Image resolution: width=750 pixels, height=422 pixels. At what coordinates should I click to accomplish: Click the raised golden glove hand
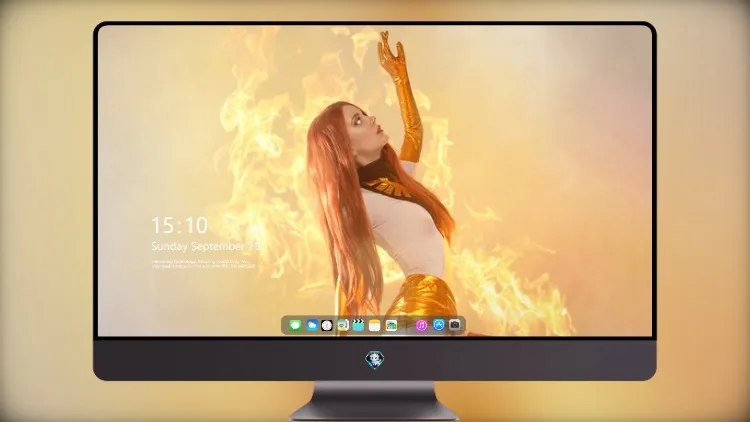click(392, 53)
